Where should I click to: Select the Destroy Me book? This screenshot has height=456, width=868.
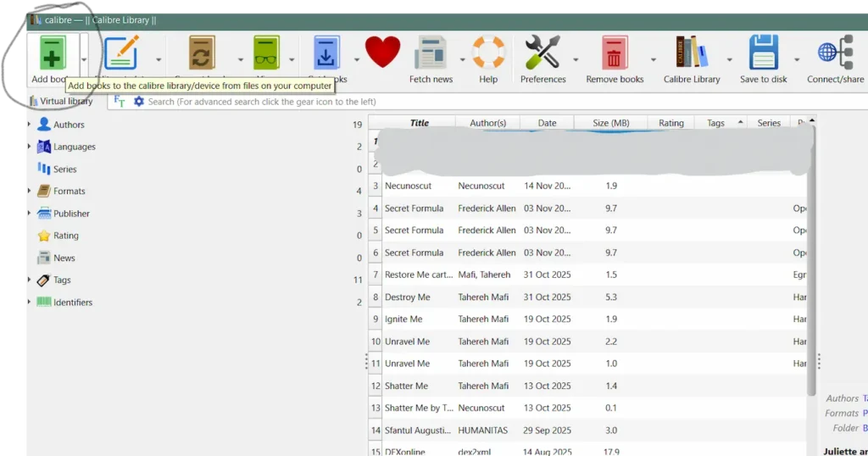[x=408, y=298]
